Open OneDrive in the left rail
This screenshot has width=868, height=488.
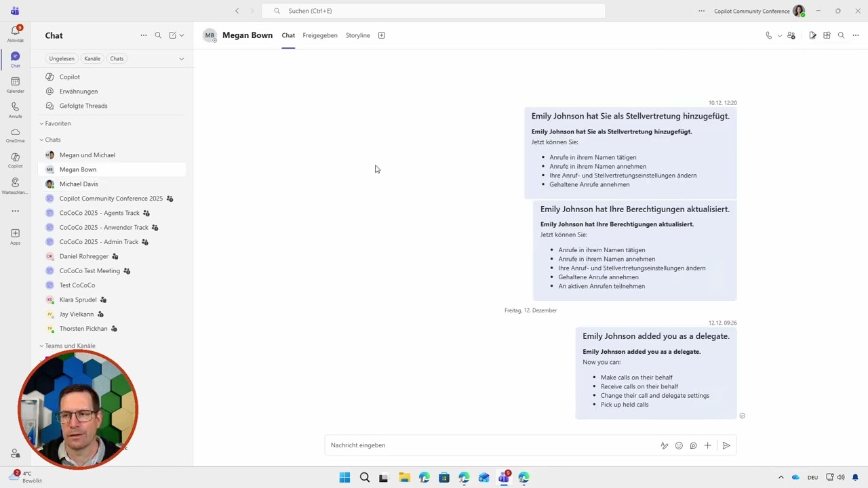pyautogui.click(x=15, y=135)
